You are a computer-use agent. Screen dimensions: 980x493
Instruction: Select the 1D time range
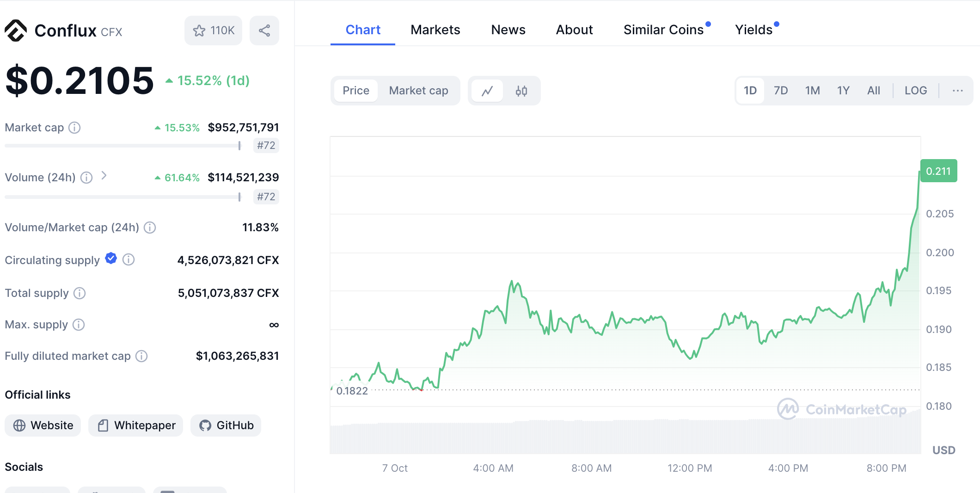coord(750,91)
